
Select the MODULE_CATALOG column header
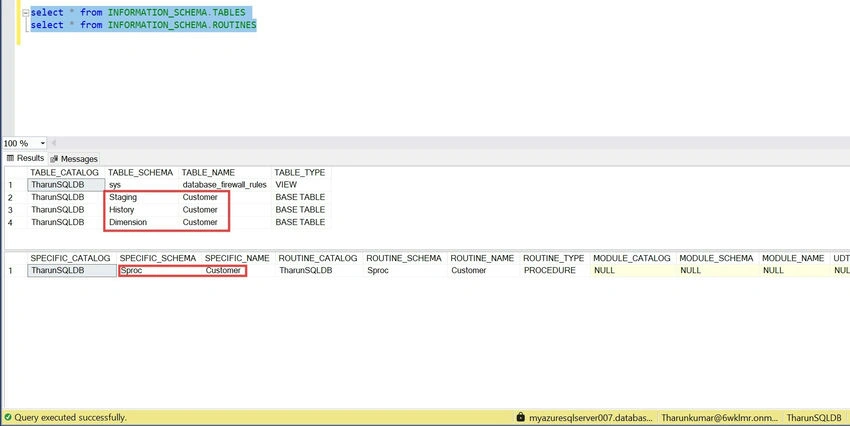[x=632, y=258]
